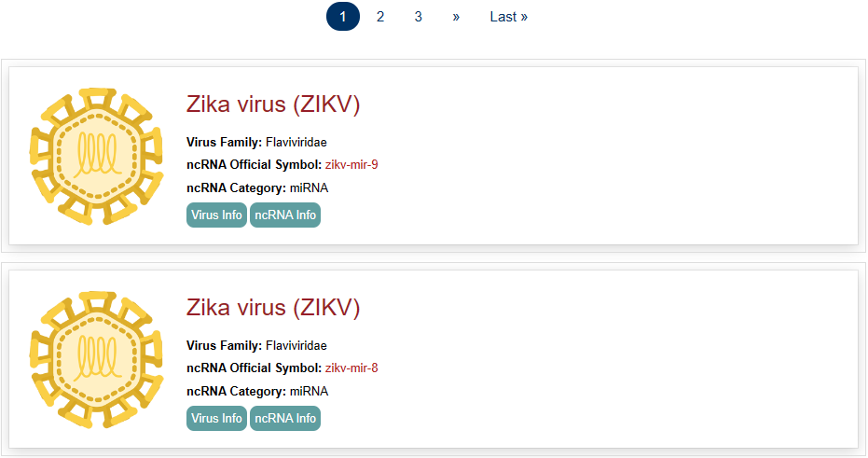Click Flaviviridae in the zikv-mir-9 card
868x458 pixels.
pyautogui.click(x=296, y=143)
